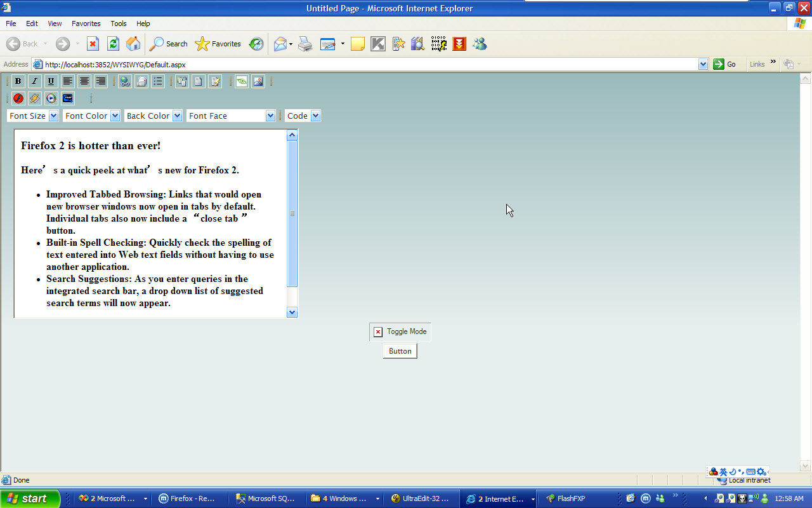
Task: Center align text in the editor
Action: click(x=84, y=81)
